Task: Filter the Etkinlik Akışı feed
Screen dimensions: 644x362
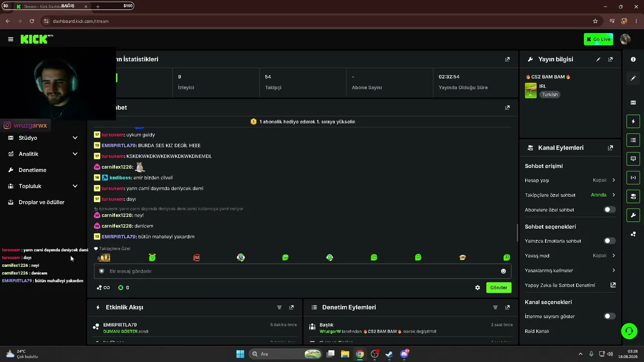Action: click(x=279, y=307)
